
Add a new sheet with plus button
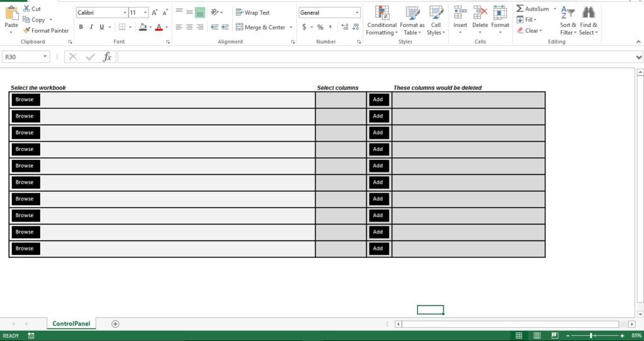(x=115, y=324)
